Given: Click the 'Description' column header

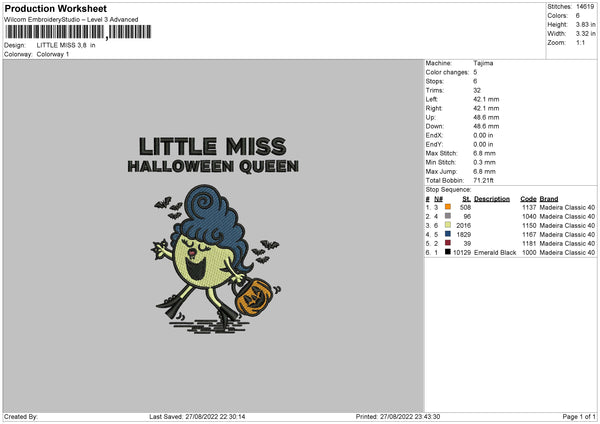Looking at the screenshot, I should pyautogui.click(x=492, y=199).
